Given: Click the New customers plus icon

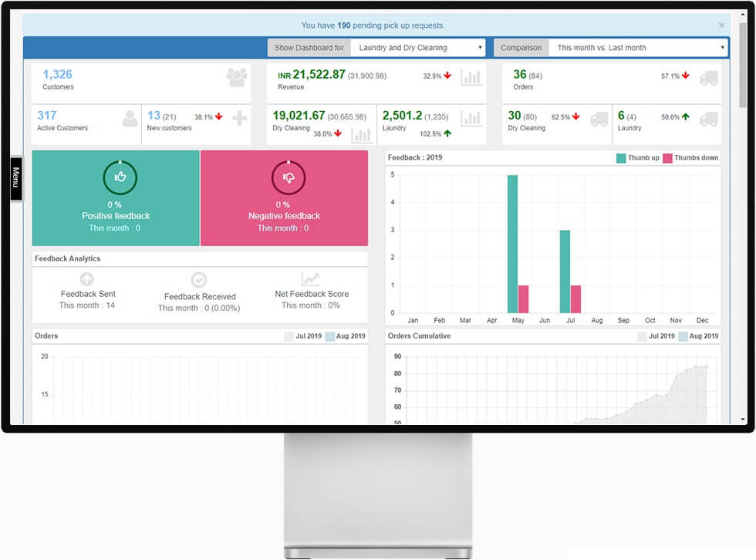Looking at the screenshot, I should point(240,118).
